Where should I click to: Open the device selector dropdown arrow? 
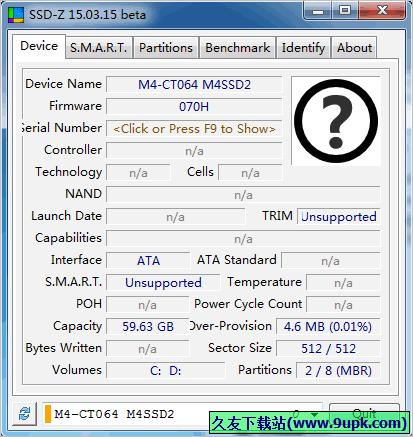pyautogui.click(x=314, y=414)
